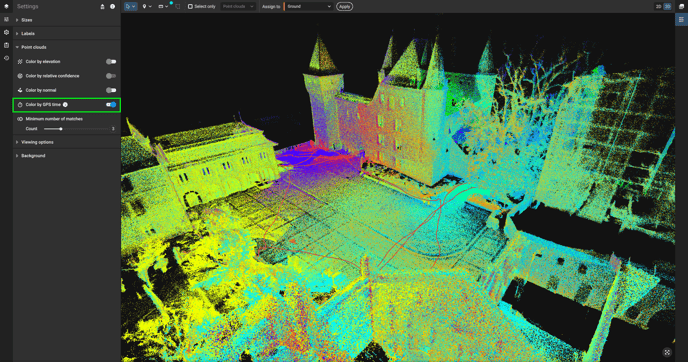Image resolution: width=688 pixels, height=362 pixels.
Task: Toggle Color by normal switch
Action: pyautogui.click(x=111, y=90)
